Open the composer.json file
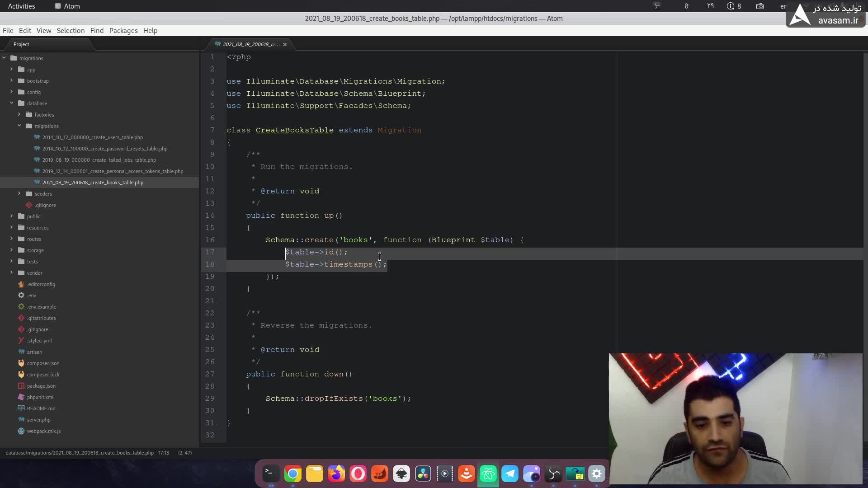The image size is (868, 488). coord(43,363)
